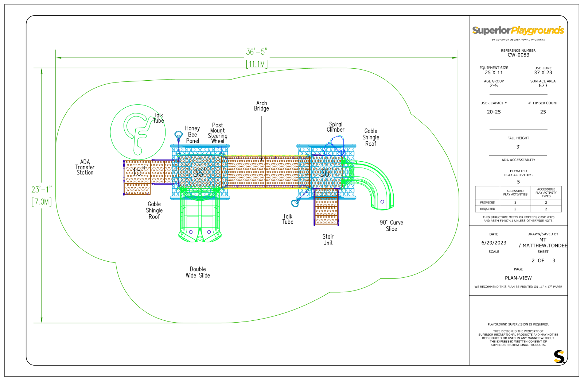The height and width of the screenshot is (381, 588).
Task: Select the Spiral Climber drawing
Action: 335,146
